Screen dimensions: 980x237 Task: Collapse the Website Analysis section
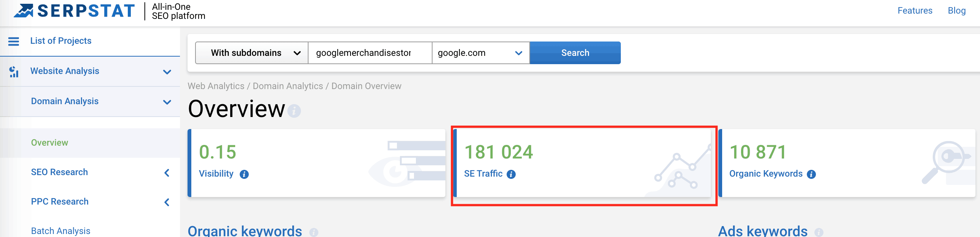coord(167,72)
